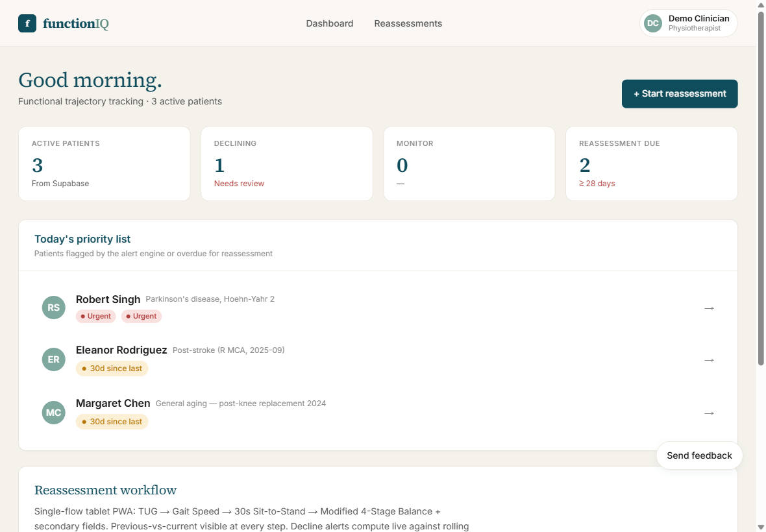Click the page's vertical scrollbar thumb
The width and height of the screenshot is (766, 532).
coord(761,188)
